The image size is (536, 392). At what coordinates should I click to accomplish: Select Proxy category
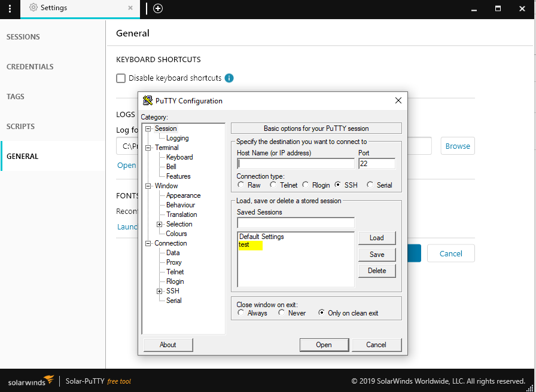coord(173,262)
